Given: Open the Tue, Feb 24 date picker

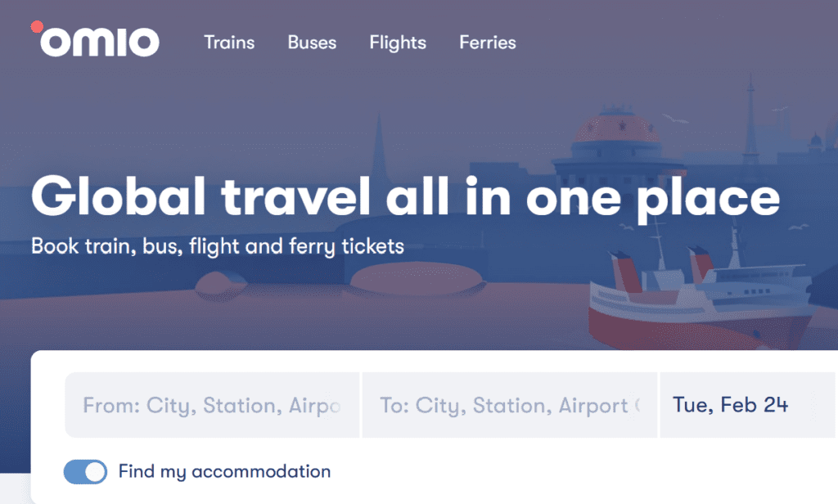Looking at the screenshot, I should pos(730,404).
